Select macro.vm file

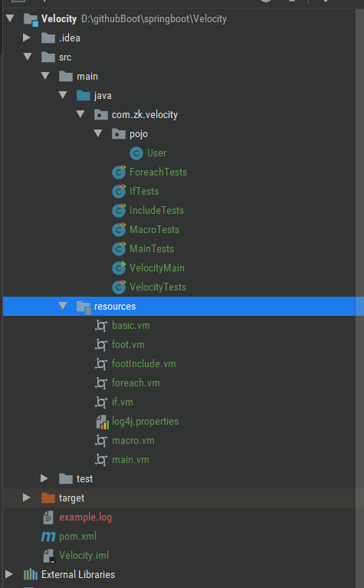coord(133,441)
